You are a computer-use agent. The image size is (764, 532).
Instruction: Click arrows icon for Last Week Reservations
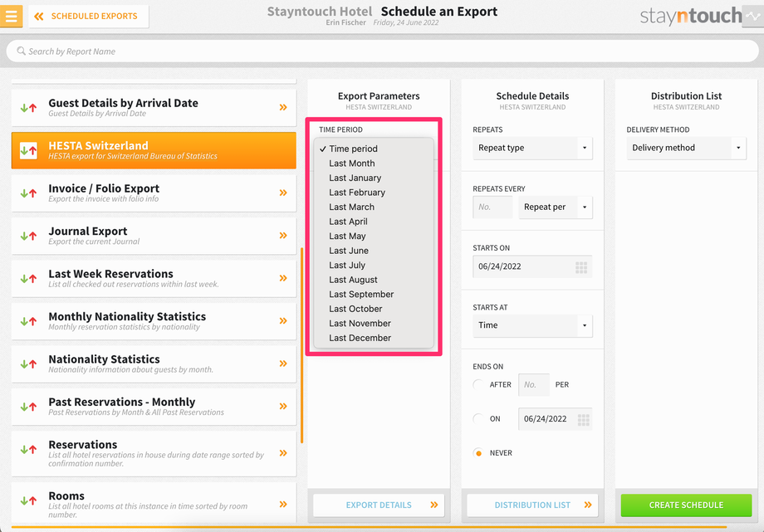click(28, 279)
